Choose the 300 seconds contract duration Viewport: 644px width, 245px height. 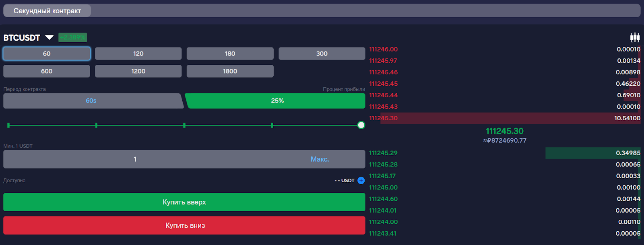click(x=322, y=54)
